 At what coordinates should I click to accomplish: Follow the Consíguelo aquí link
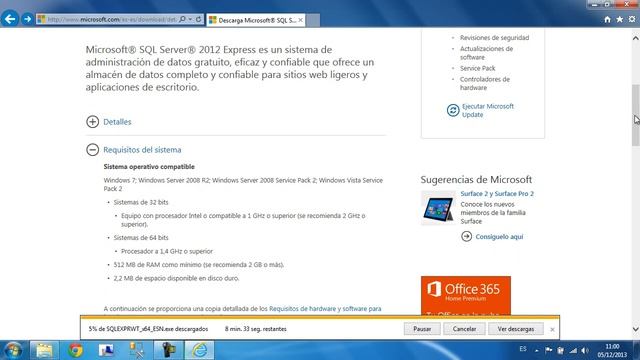coord(499,237)
